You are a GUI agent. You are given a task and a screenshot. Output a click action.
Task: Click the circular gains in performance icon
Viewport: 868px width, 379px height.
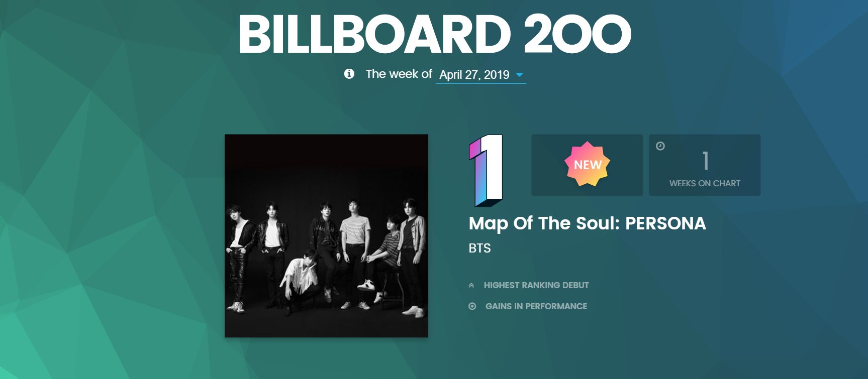click(472, 306)
